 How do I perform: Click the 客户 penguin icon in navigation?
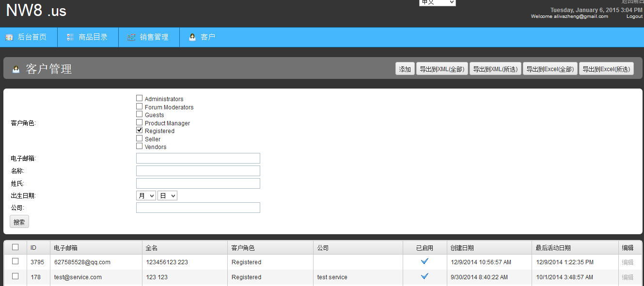[192, 37]
